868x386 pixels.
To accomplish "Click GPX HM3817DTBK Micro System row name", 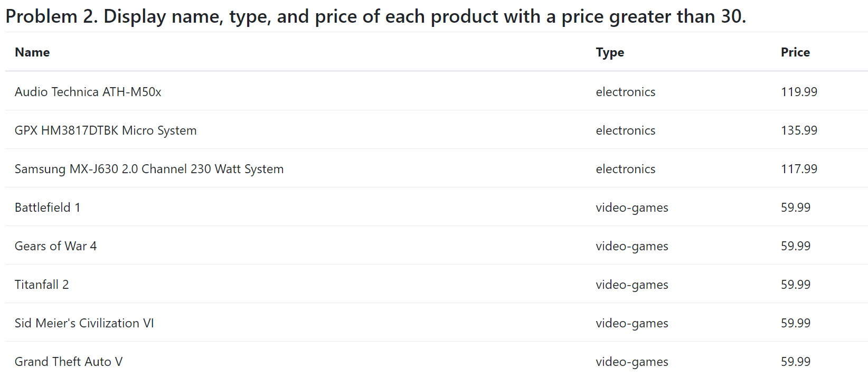I will click(x=106, y=130).
